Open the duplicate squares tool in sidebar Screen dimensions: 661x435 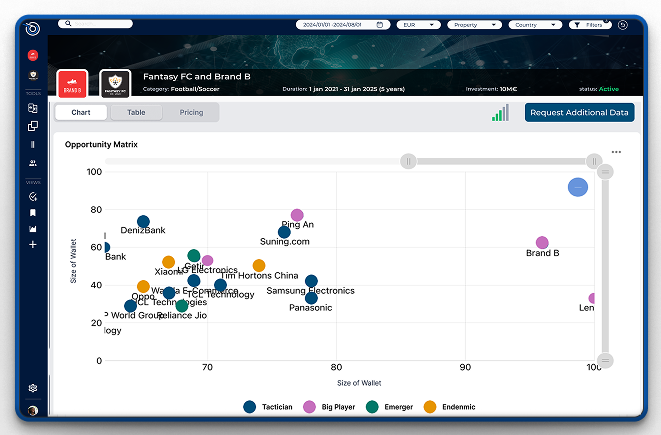pyautogui.click(x=33, y=126)
